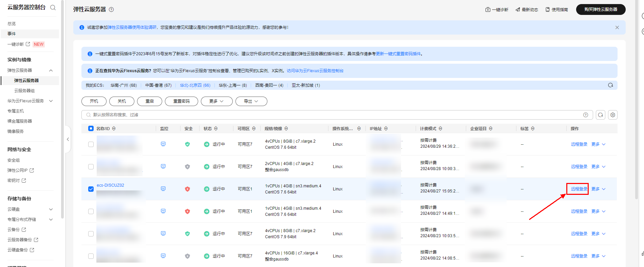The image size is (644, 267).
Task: Click the green security shield in the 2024/08/29 row
Action: click(187, 144)
